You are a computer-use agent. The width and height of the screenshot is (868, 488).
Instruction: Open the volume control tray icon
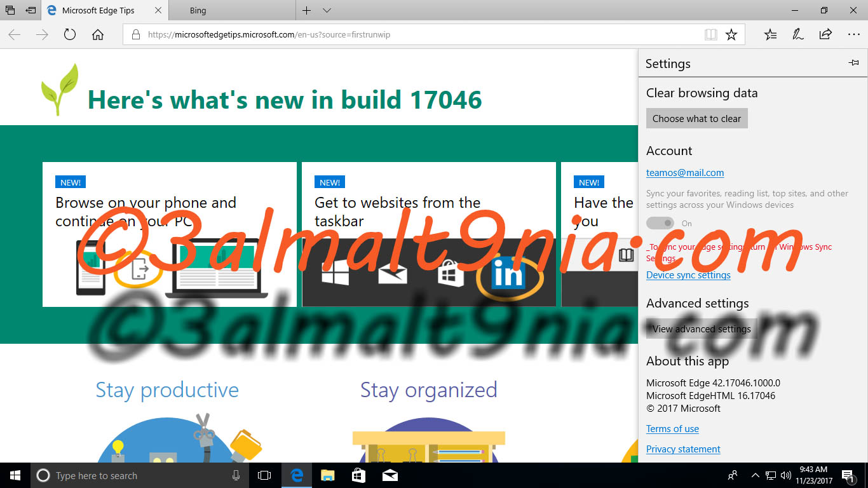pos(786,475)
